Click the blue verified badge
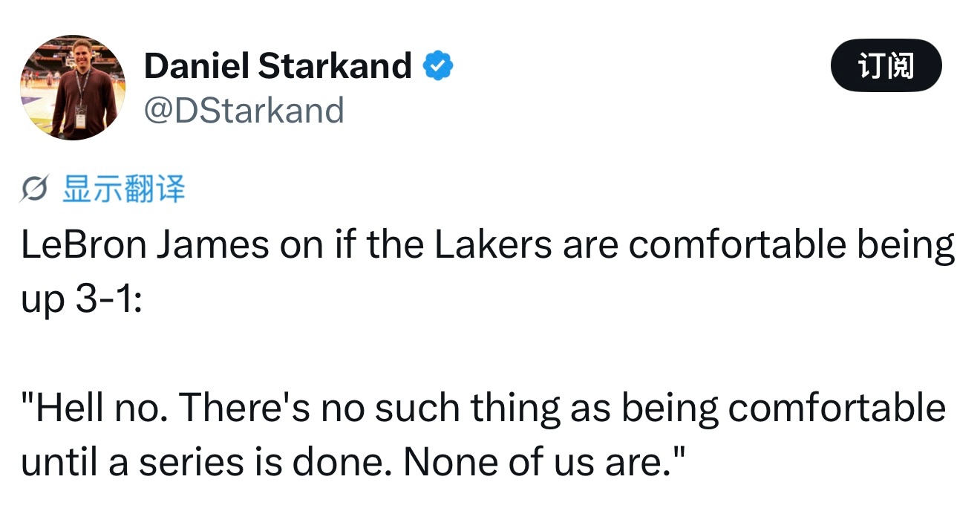The image size is (980, 514). coord(438,66)
